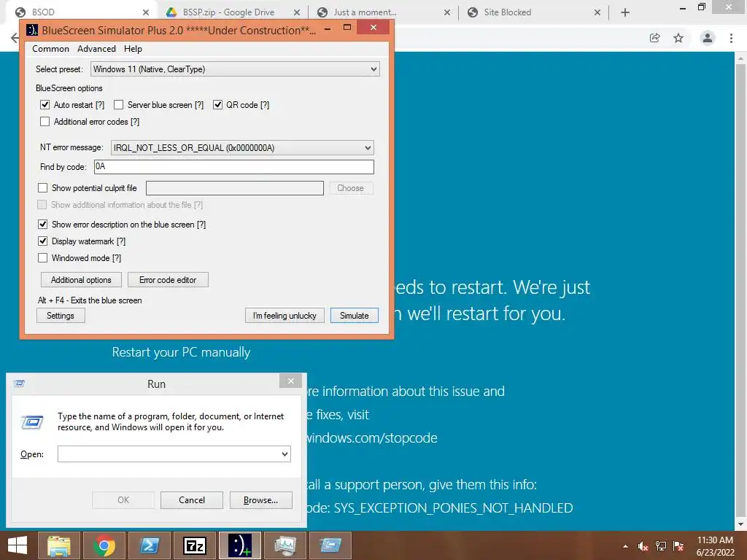Click the Run dialog title icon
Screen dimensions: 747x560
19,384
